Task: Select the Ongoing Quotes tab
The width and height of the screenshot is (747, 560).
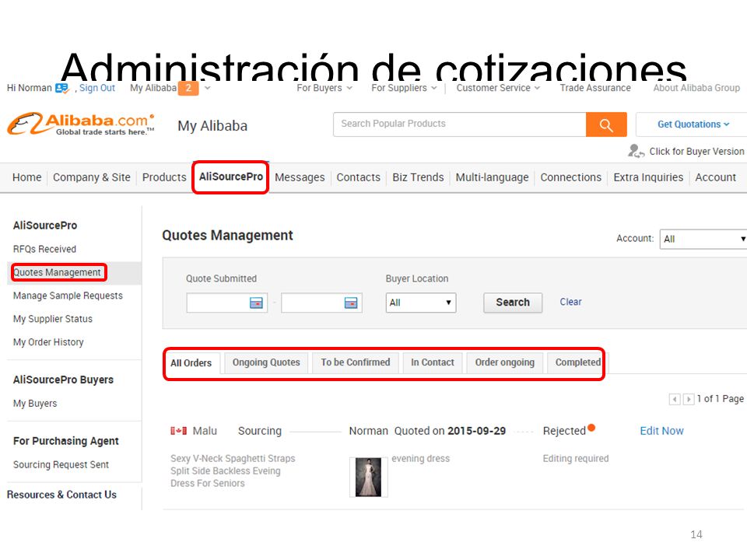Action: click(266, 362)
